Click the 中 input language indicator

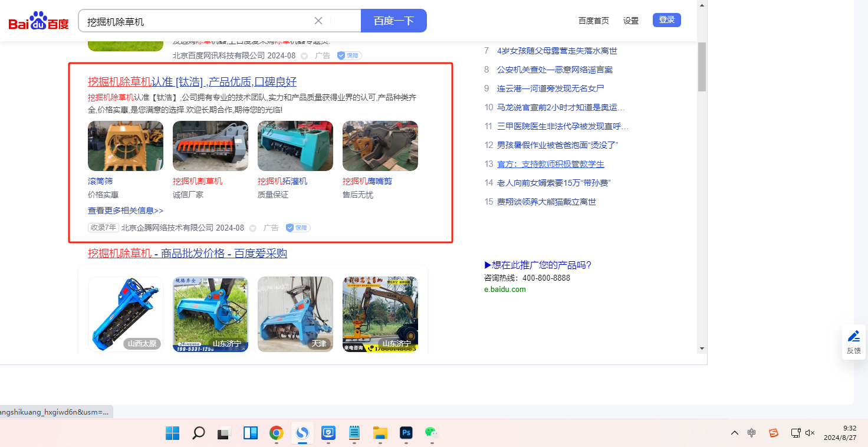point(752,433)
